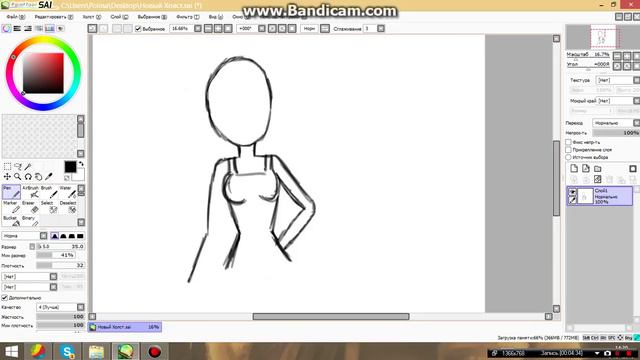Select the Select brush tool
This screenshot has width=640, height=360.
click(x=49, y=207)
